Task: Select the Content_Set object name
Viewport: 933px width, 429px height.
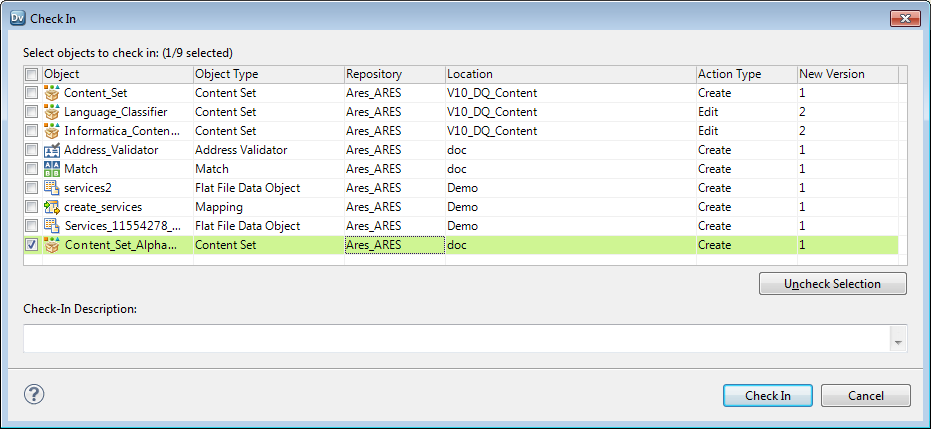Action: point(96,93)
